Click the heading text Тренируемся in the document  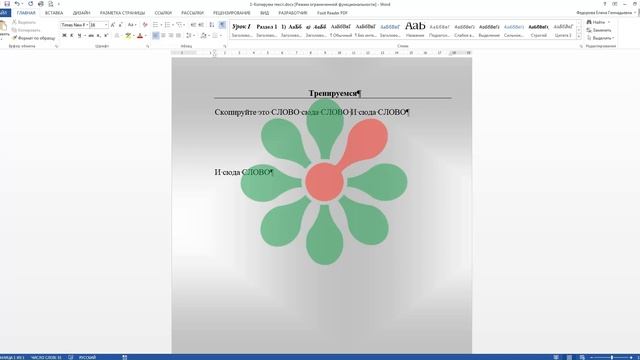[x=333, y=93]
